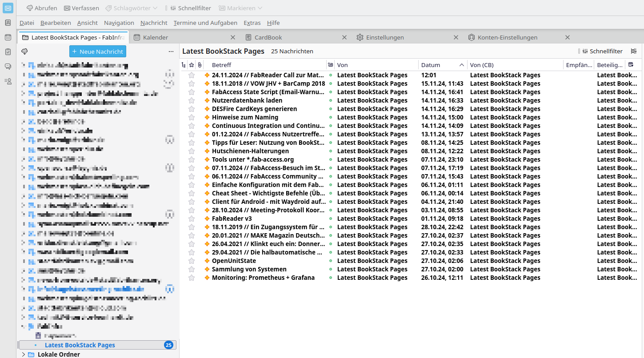Open message 'Tools unter *.fab-access.org'
This screenshot has width=644, height=358.
click(x=253, y=159)
